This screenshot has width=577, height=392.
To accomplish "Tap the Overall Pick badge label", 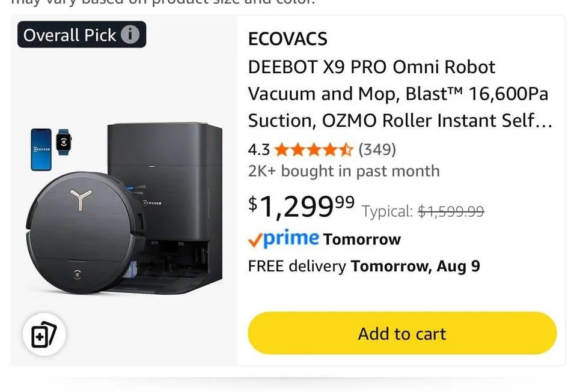I will tap(69, 35).
